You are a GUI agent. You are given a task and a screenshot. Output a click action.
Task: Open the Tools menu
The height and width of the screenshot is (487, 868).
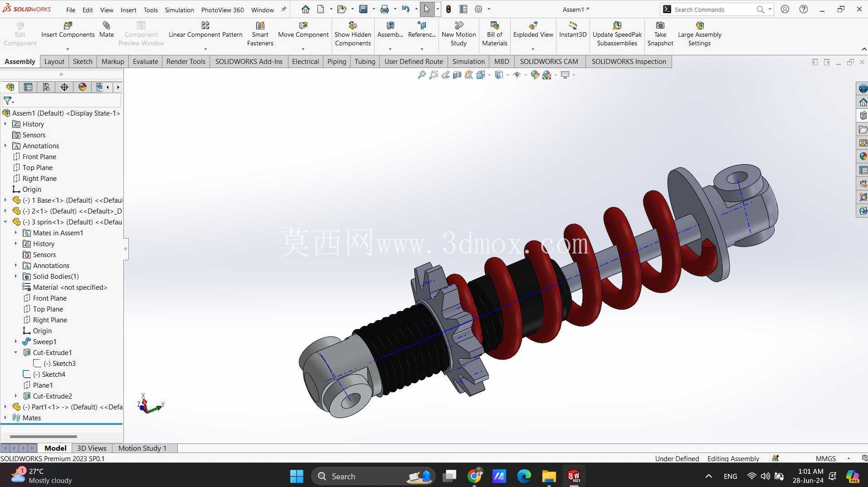point(151,10)
